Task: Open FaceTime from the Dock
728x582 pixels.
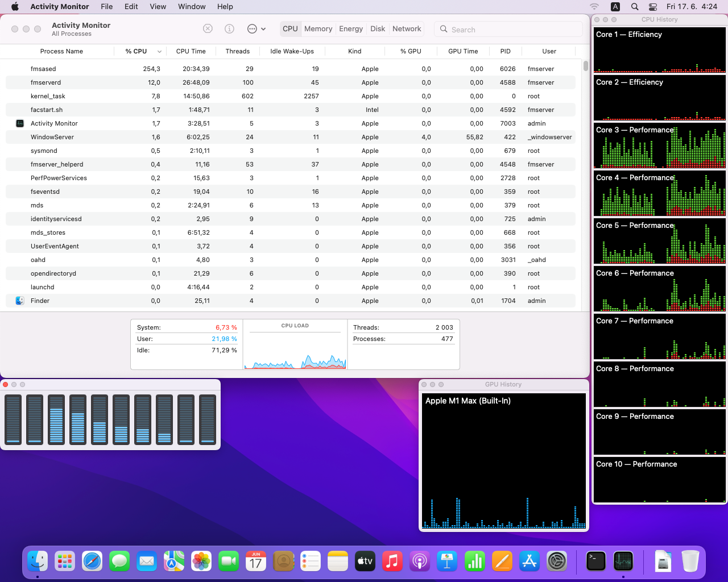Action: point(229,562)
